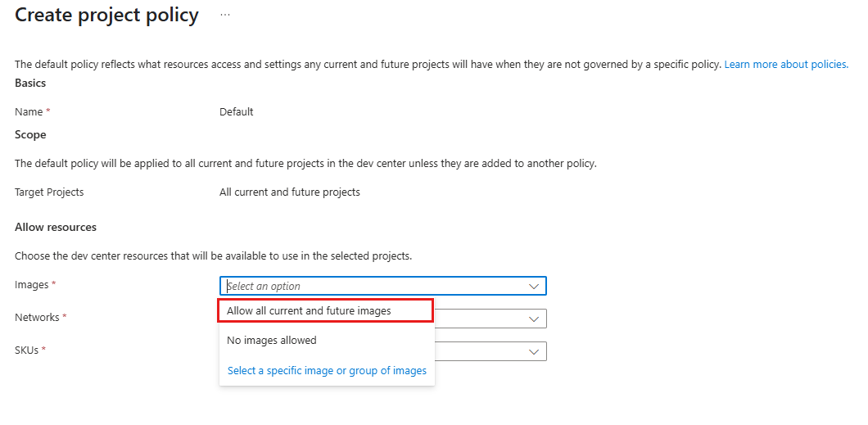Click the "Target Projects" label
The image size is (868, 425).
point(49,192)
